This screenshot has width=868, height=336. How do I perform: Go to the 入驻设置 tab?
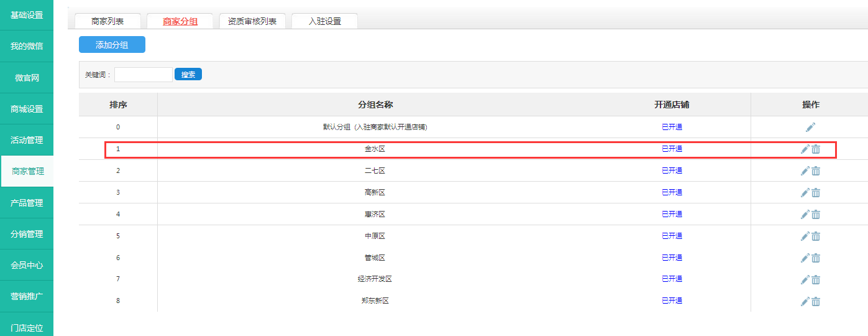(324, 21)
